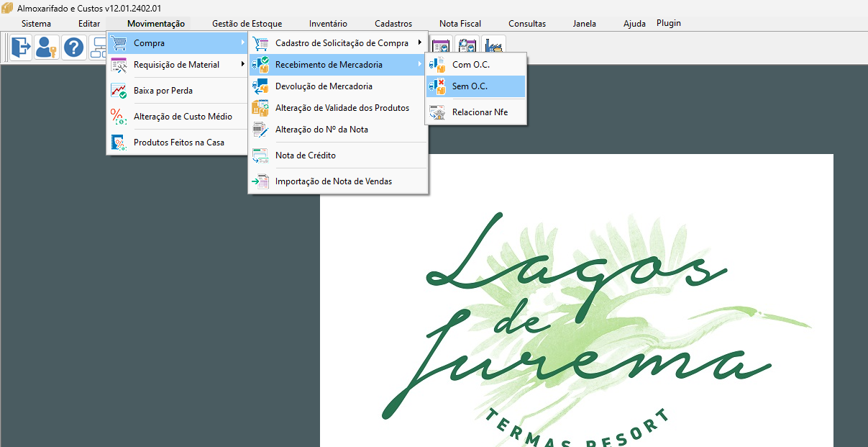
Task: Select Nota de Crédito
Action: [x=338, y=155]
